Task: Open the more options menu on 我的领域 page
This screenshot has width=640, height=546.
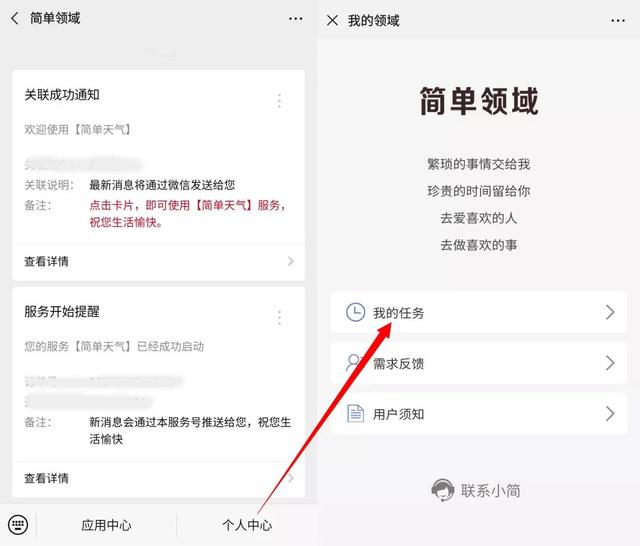Action: point(613,20)
